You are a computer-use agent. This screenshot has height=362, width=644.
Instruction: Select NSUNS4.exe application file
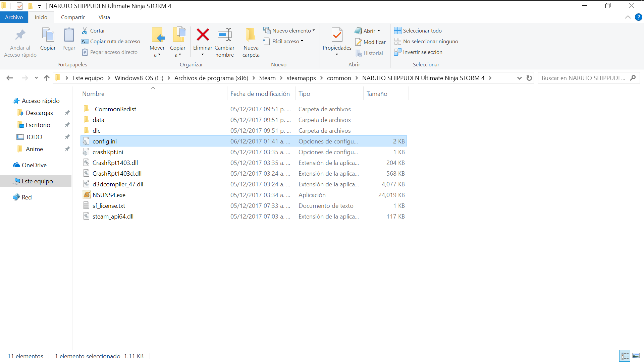tap(244, 195)
